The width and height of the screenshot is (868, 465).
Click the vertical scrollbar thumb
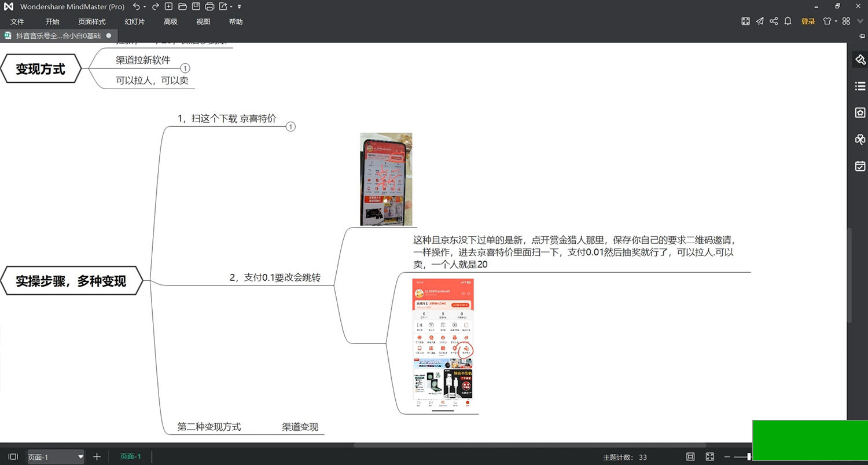coord(849,276)
